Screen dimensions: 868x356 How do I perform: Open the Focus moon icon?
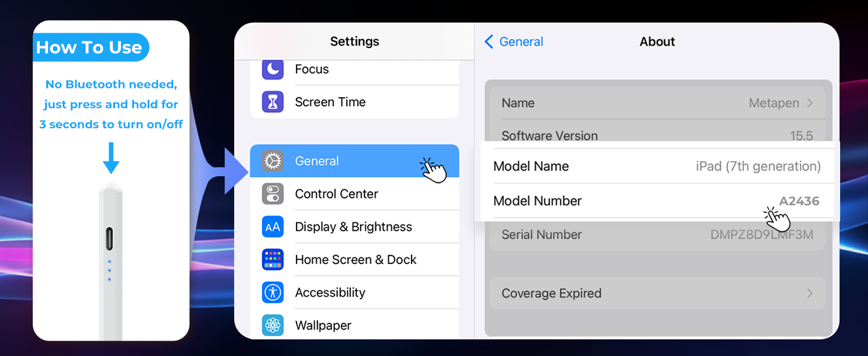[273, 69]
